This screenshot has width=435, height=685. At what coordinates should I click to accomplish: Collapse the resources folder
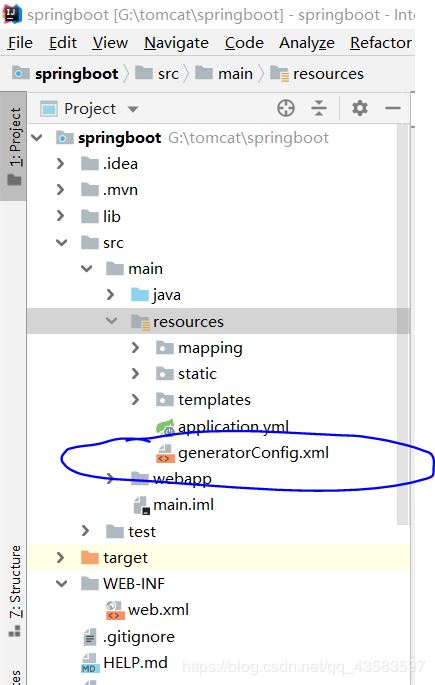tap(111, 321)
